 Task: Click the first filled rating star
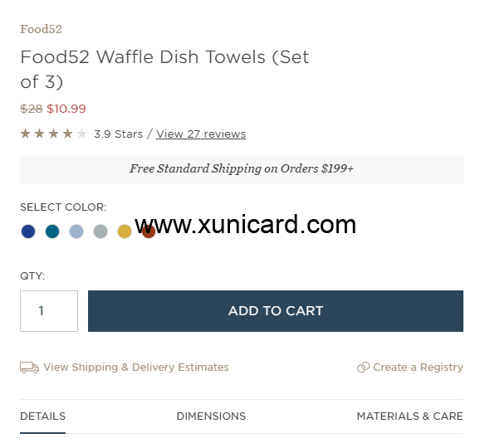click(25, 134)
